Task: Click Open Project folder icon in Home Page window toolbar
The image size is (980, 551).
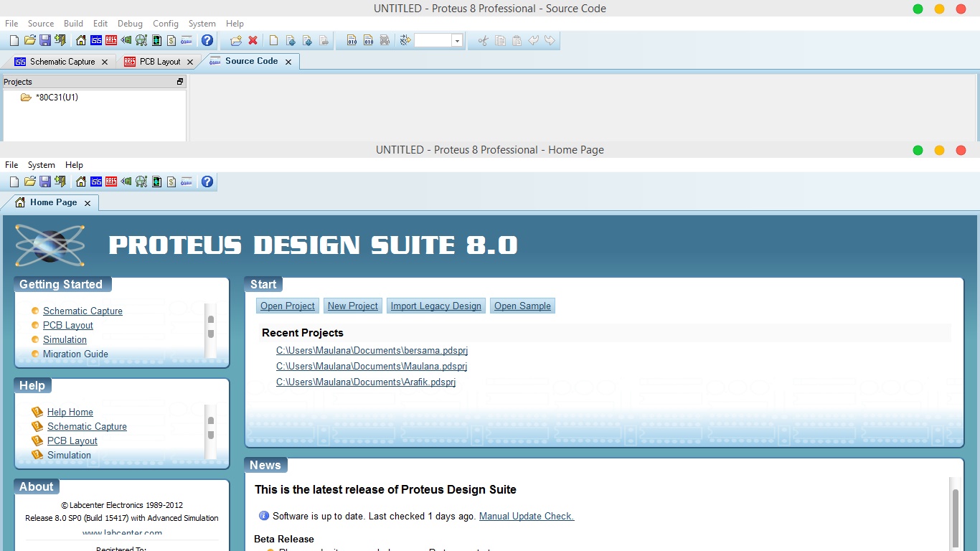Action: click(29, 182)
